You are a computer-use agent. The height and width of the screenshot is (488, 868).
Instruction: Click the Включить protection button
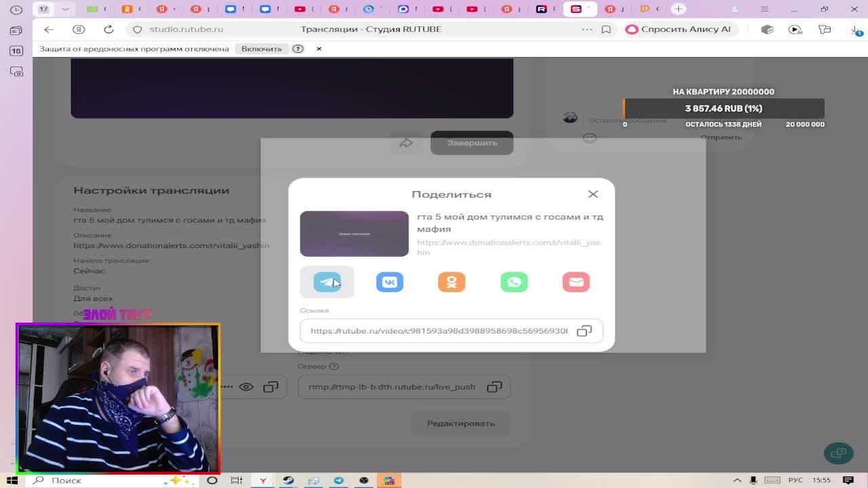(x=261, y=49)
